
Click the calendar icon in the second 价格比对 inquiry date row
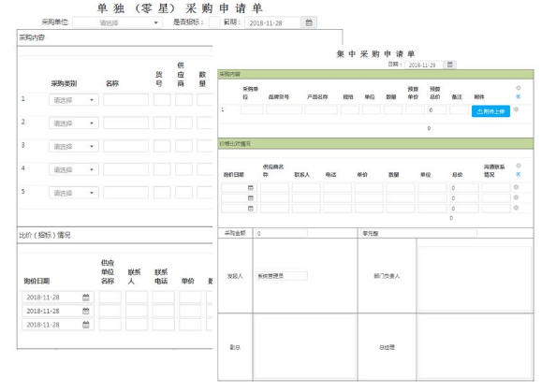pyautogui.click(x=251, y=197)
